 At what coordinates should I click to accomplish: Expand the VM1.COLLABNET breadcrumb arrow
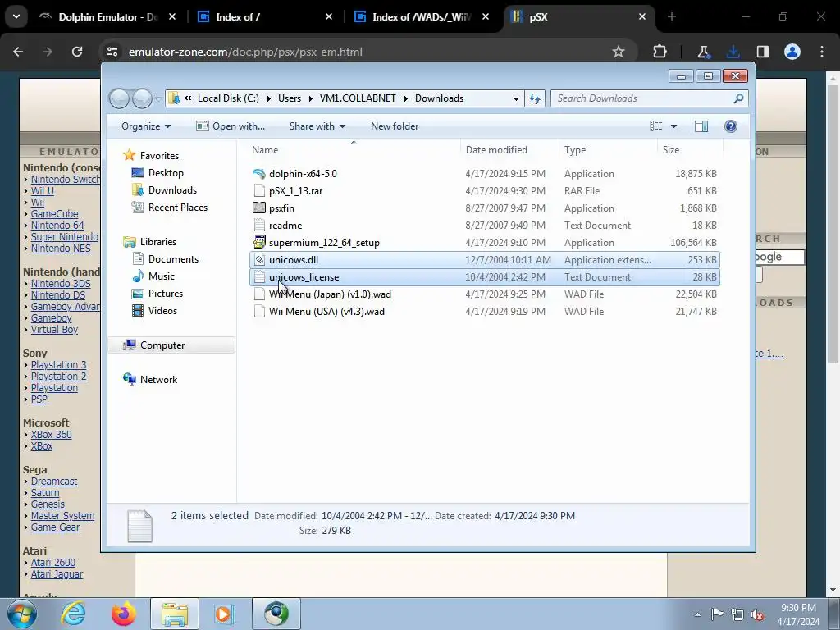pyautogui.click(x=405, y=98)
